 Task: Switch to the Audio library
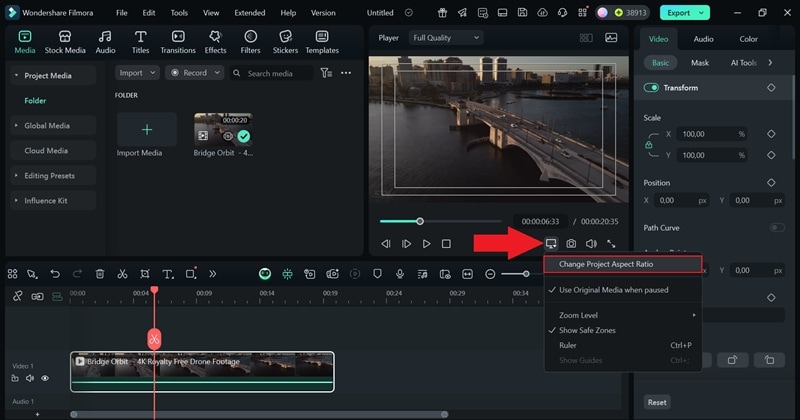[x=105, y=42]
